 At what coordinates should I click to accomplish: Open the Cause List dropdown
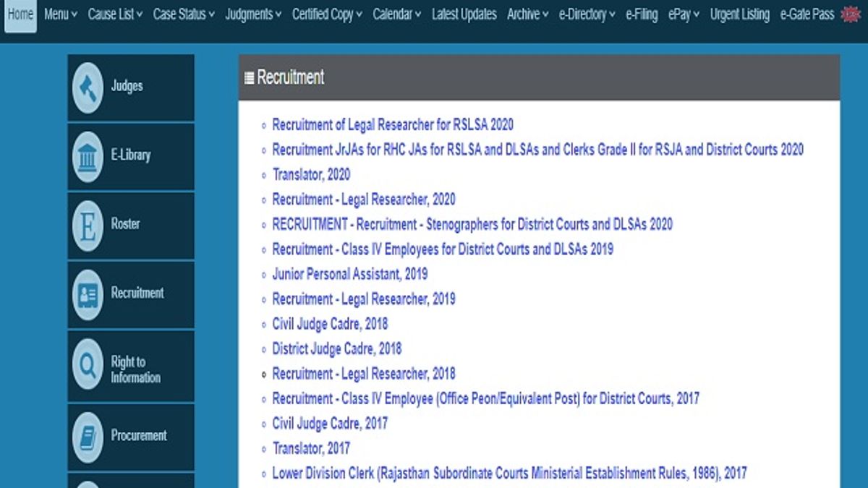click(x=115, y=14)
